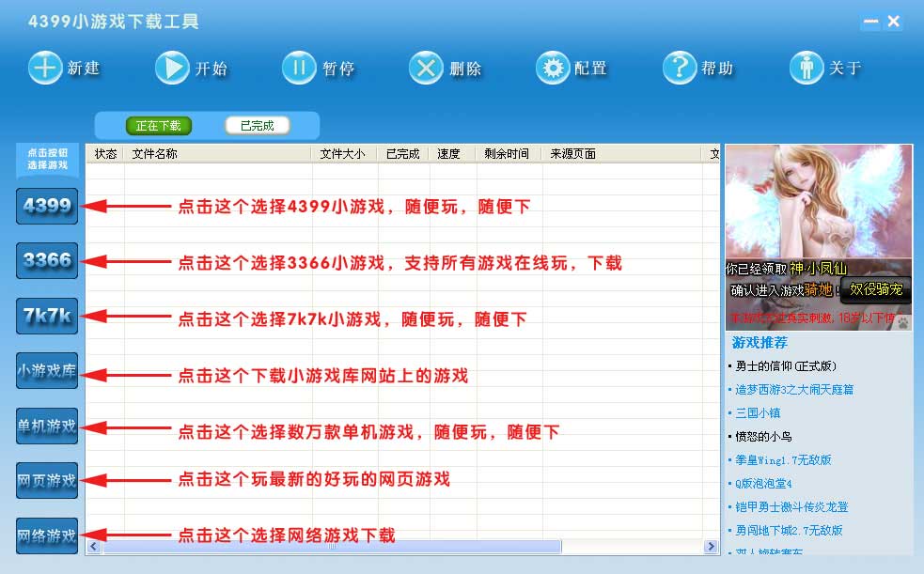Click the 奴役骑宠 ad button
Viewport: 924px width, 574px height.
(x=876, y=289)
